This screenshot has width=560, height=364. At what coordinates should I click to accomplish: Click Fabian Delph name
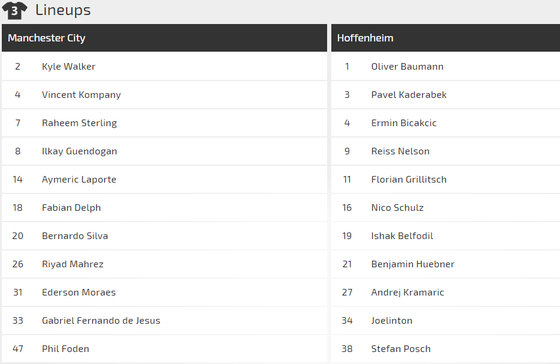tap(71, 208)
